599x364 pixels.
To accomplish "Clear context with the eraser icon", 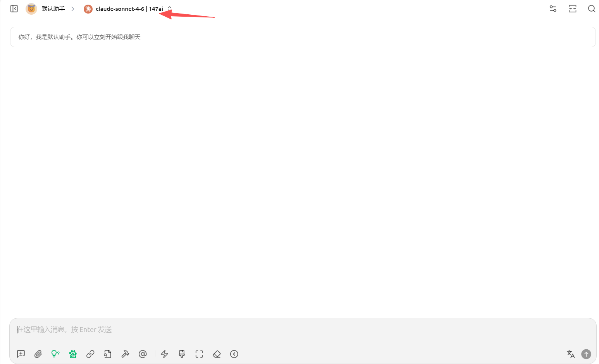I will coord(217,354).
